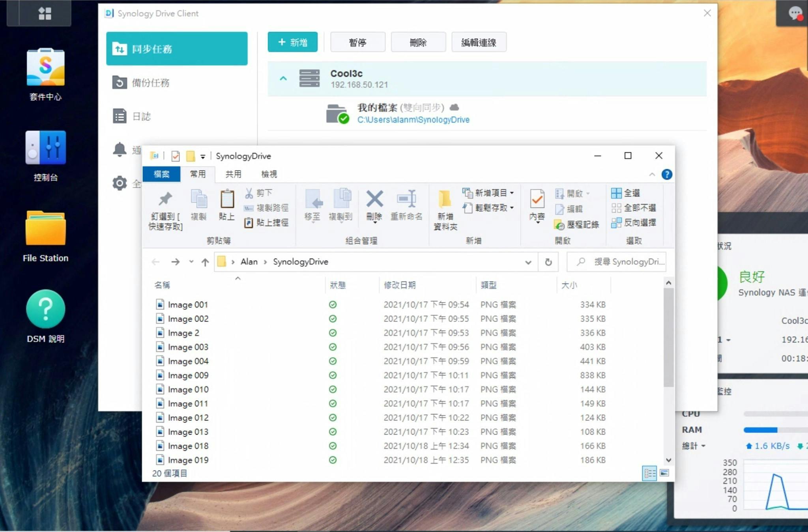Viewport: 808px width, 532px height.
Task: Switch to the 常用 ribbon tab
Action: pos(198,174)
